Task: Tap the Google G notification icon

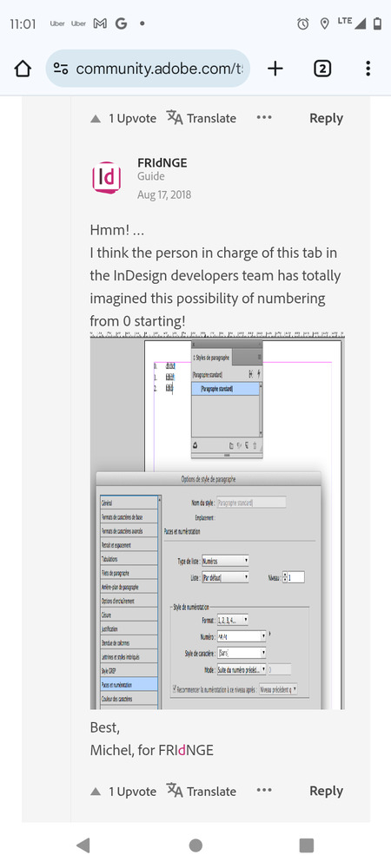Action: coord(122,23)
